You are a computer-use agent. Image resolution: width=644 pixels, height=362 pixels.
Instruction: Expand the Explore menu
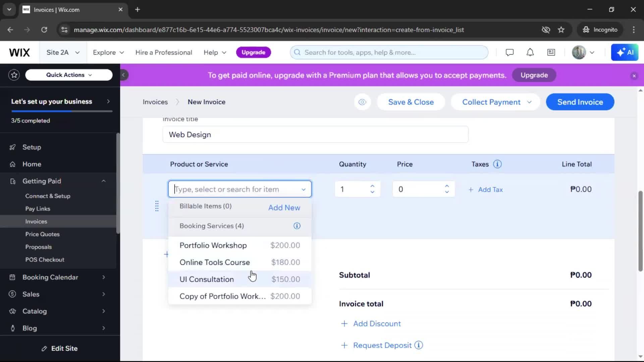click(x=108, y=53)
